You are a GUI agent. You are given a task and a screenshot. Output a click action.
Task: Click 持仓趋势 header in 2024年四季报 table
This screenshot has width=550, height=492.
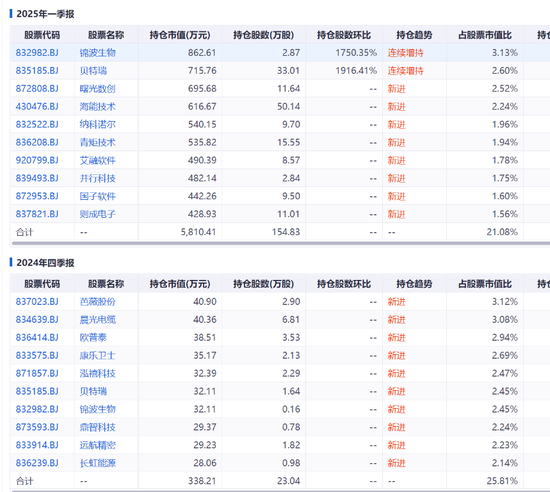coord(414,283)
